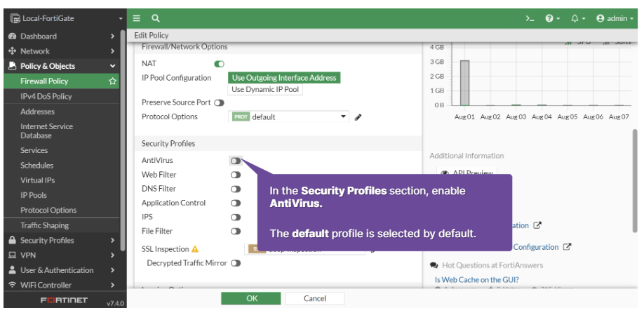This screenshot has width=644, height=313.
Task: Click the v7.4.0 version label
Action: [115, 304]
